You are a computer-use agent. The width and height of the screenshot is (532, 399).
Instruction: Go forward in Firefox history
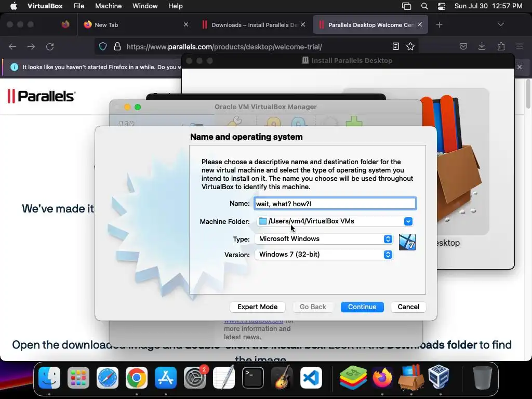pyautogui.click(x=31, y=46)
